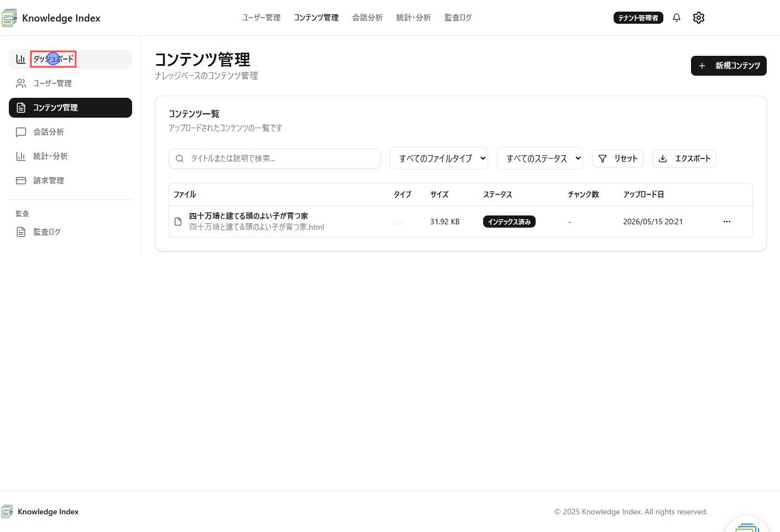The height and width of the screenshot is (532, 780).
Task: Click the アップロード日 column header
Action: [x=643, y=194]
